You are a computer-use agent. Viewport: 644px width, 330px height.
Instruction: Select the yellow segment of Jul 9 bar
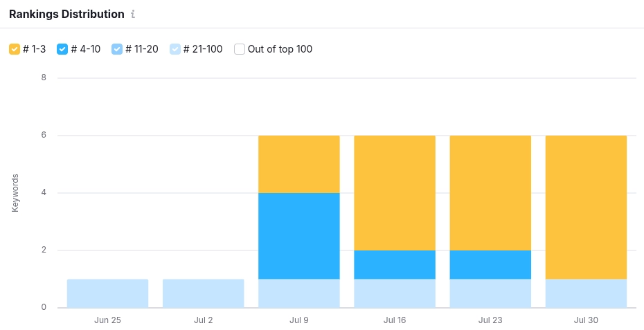coord(298,164)
